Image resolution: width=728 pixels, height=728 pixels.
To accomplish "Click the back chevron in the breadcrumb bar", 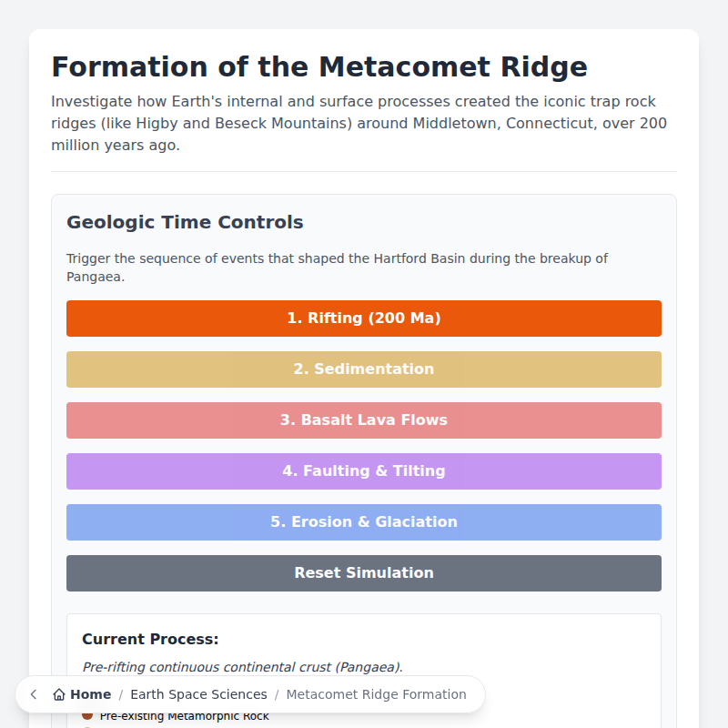I will pos(33,694).
